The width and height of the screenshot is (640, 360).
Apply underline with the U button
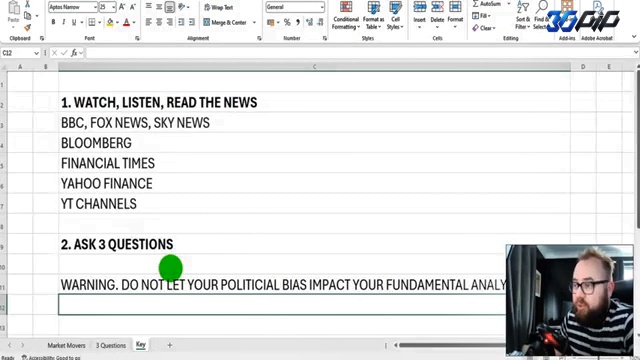tap(74, 22)
